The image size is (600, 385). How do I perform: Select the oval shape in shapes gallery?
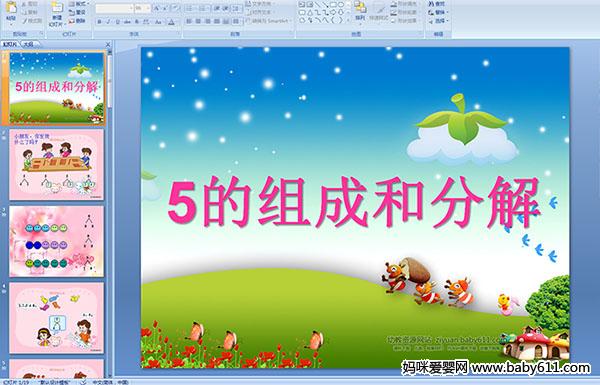[x=341, y=5]
